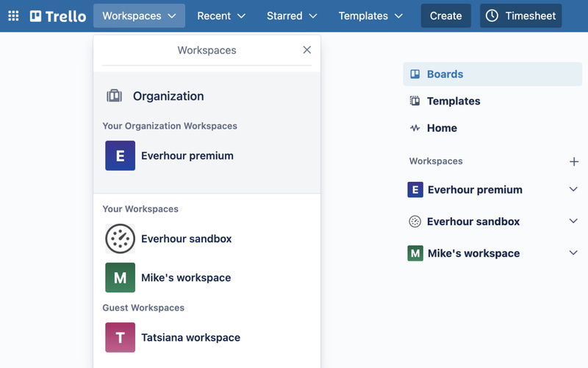This screenshot has width=588, height=368.
Task: Expand Everhour sandbox in the sidebar
Action: [x=573, y=221]
